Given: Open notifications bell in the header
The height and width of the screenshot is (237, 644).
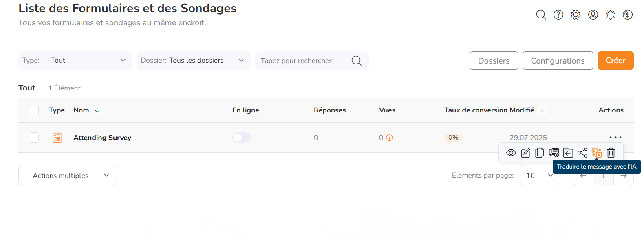Looking at the screenshot, I should (x=610, y=15).
